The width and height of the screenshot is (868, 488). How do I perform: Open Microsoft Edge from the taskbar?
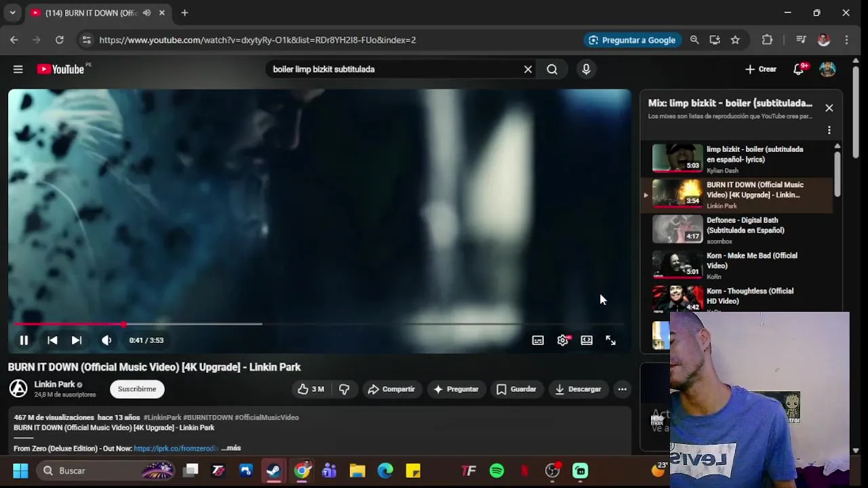385,470
